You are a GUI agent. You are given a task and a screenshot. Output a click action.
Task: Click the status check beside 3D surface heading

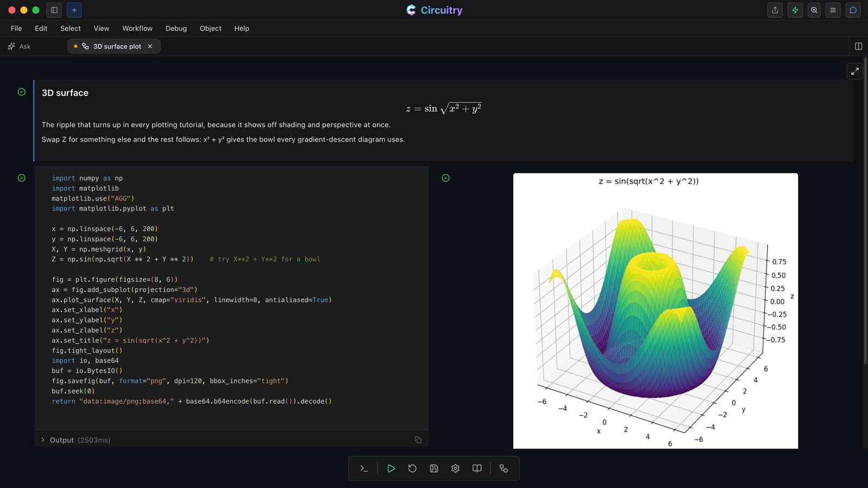pyautogui.click(x=22, y=92)
